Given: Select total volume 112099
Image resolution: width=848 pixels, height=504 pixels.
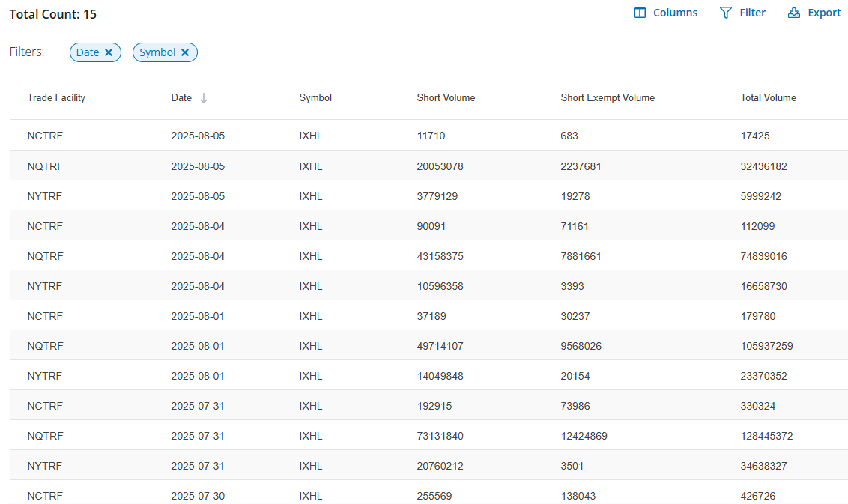Looking at the screenshot, I should pyautogui.click(x=757, y=227).
